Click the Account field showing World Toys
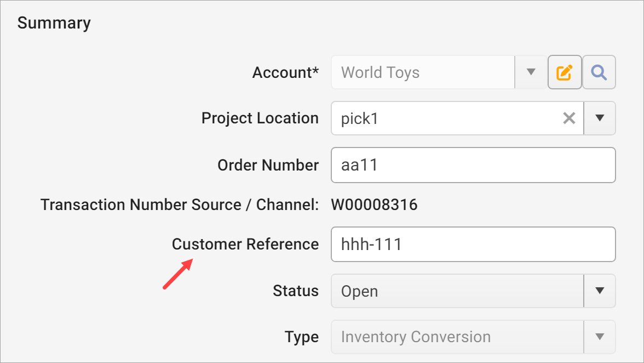Viewport: 644px width, 363px height. coord(422,72)
